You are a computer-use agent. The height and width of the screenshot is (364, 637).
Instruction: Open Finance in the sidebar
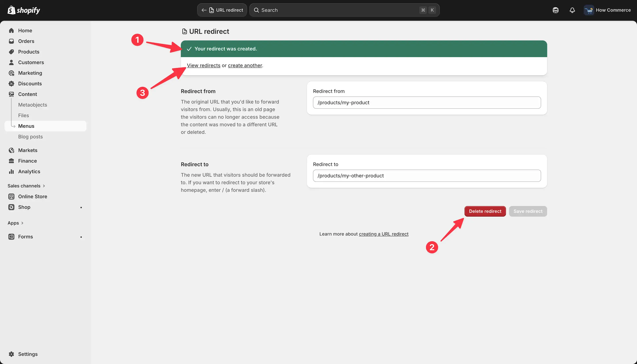coord(46,161)
